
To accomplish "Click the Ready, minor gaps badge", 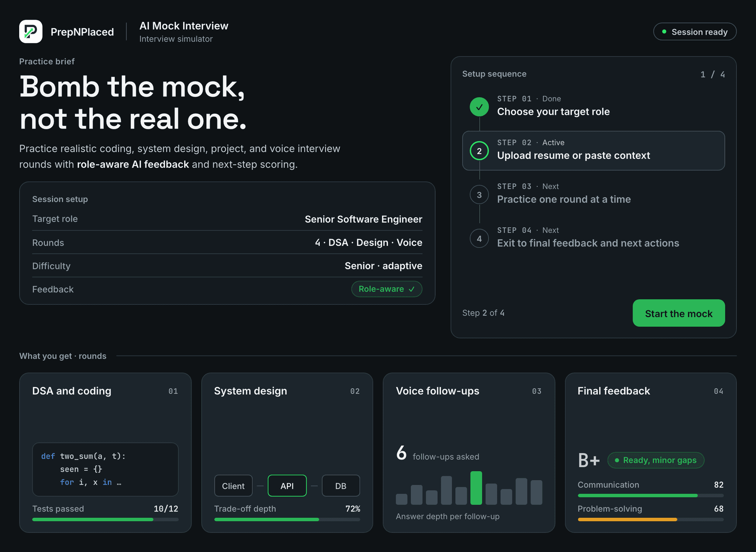I will click(x=656, y=460).
